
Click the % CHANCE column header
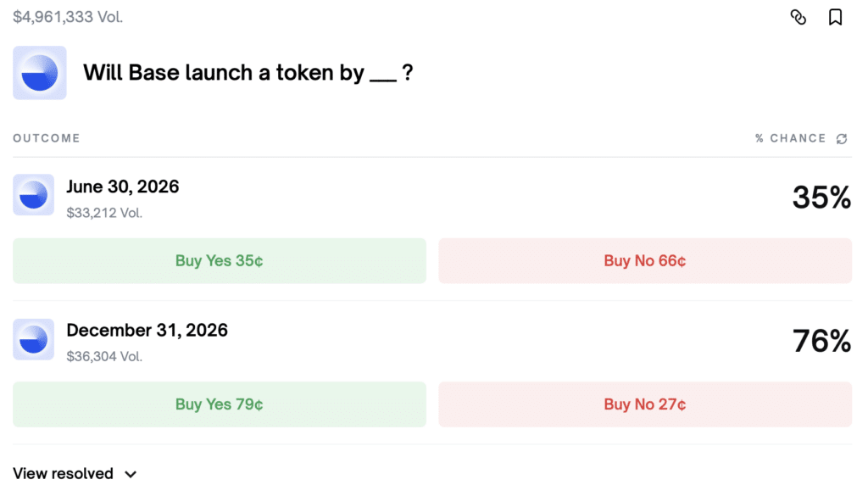(x=791, y=138)
